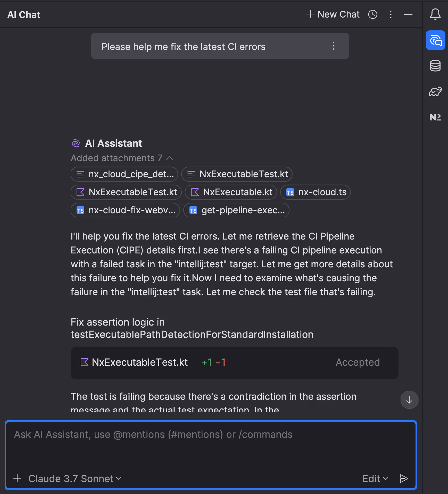This screenshot has height=494, width=448.
Task: Collapse the Added attachments list
Action: 170,158
